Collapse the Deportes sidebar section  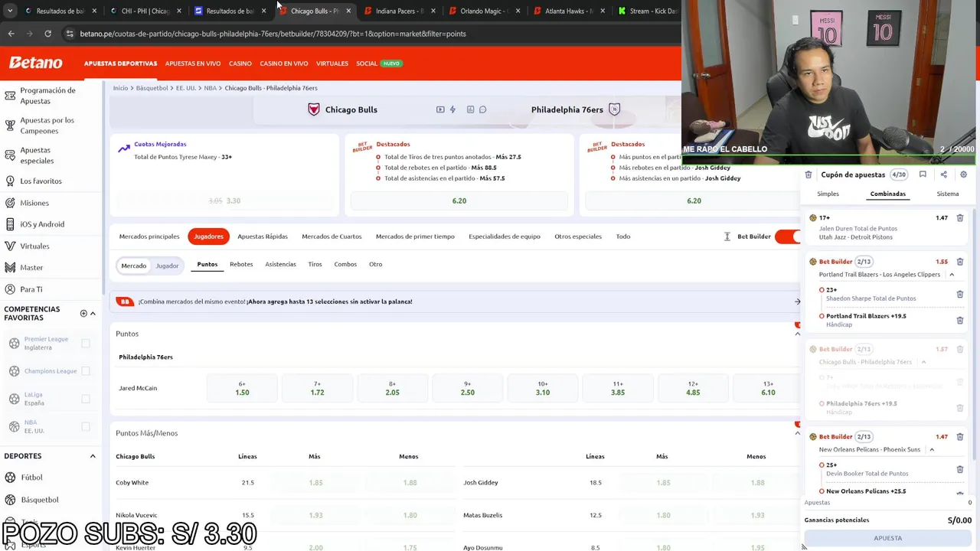click(x=93, y=456)
